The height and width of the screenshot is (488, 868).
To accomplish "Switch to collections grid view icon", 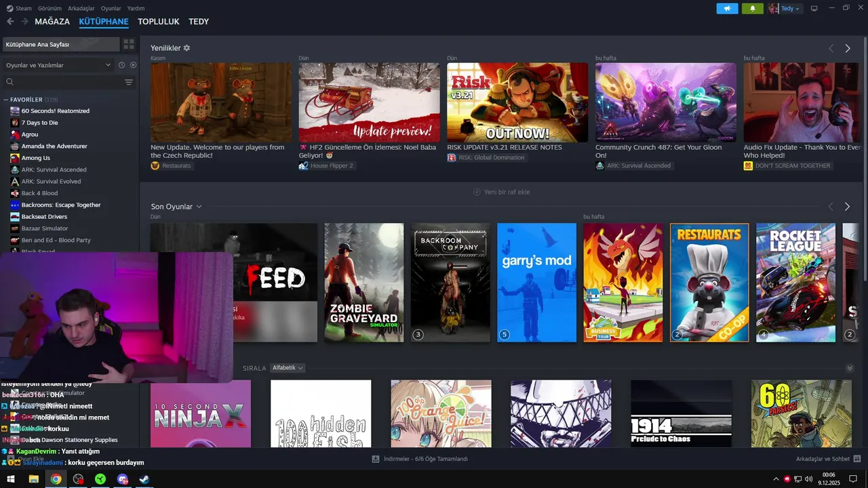I will (129, 44).
